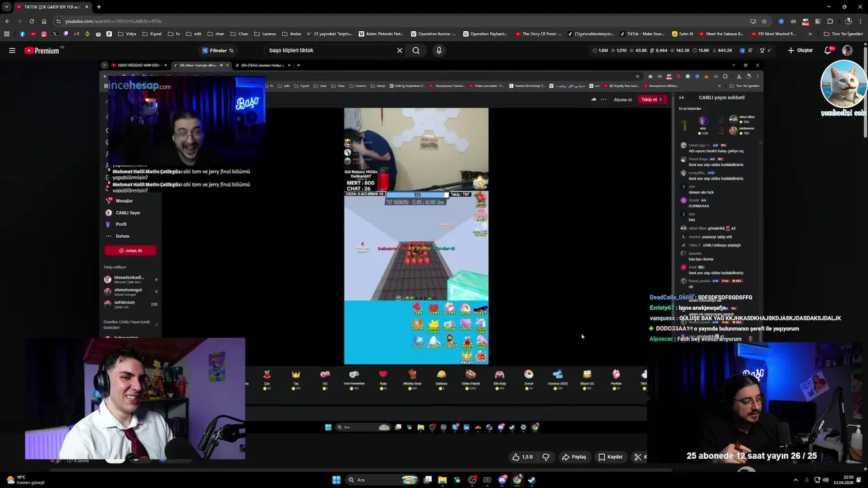868x488 pixels.
Task: Open Chrome extensions puzzle icon
Action: pyautogui.click(x=829, y=21)
